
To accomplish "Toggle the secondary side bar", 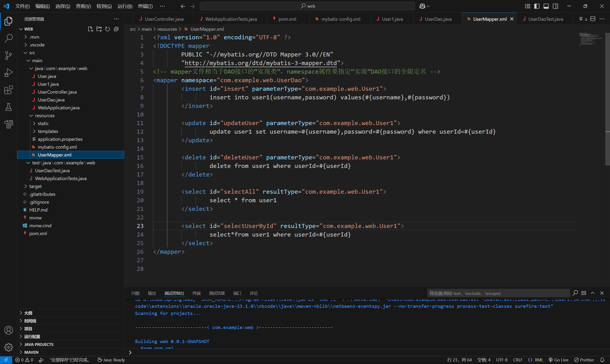I will pos(555,6).
